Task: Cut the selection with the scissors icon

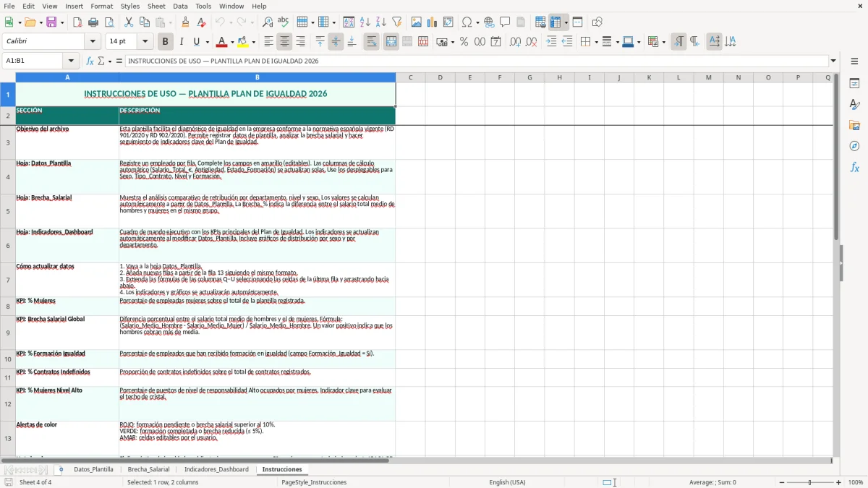Action: coord(129,22)
